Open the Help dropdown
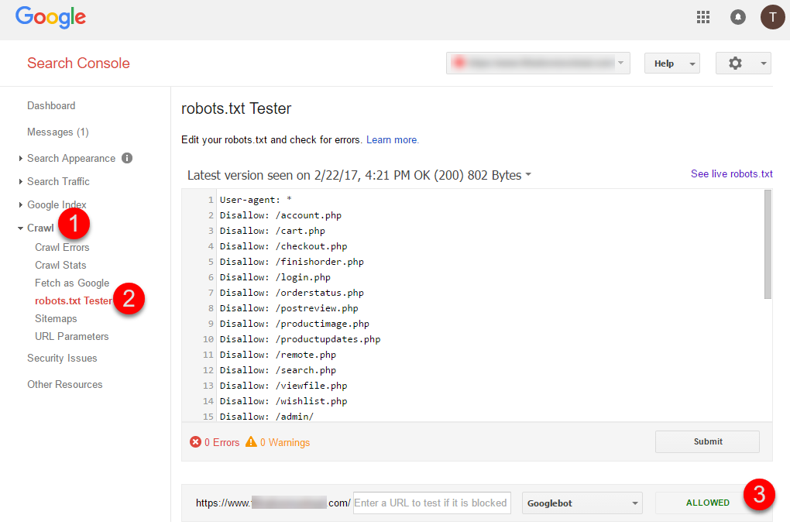This screenshot has height=532, width=790. 672,63
